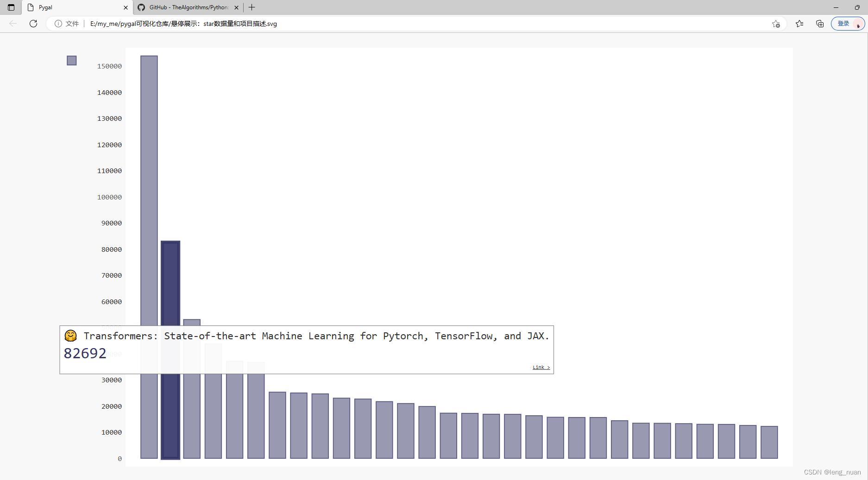The width and height of the screenshot is (868, 480).
Task: Open the Link in the tooltip
Action: click(541, 368)
